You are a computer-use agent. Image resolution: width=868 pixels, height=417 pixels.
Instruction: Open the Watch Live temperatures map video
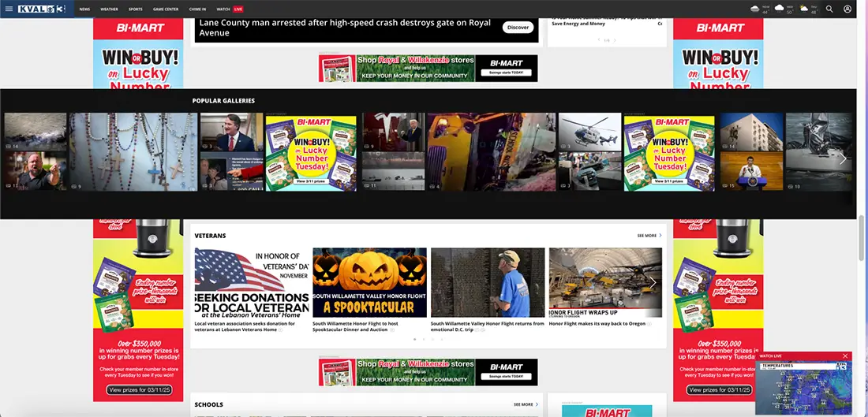(x=803, y=388)
